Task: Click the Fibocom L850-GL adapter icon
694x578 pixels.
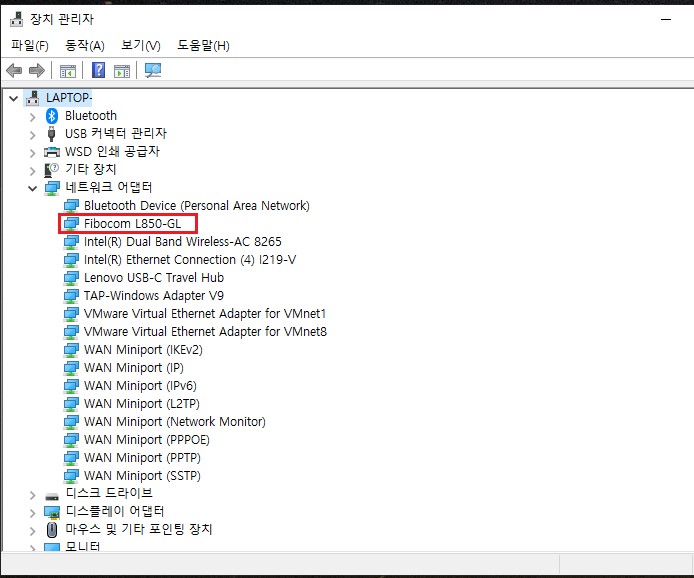Action: 71,224
